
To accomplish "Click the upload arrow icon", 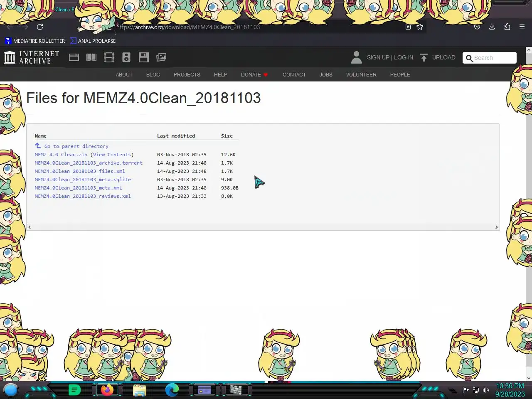I will [x=424, y=58].
